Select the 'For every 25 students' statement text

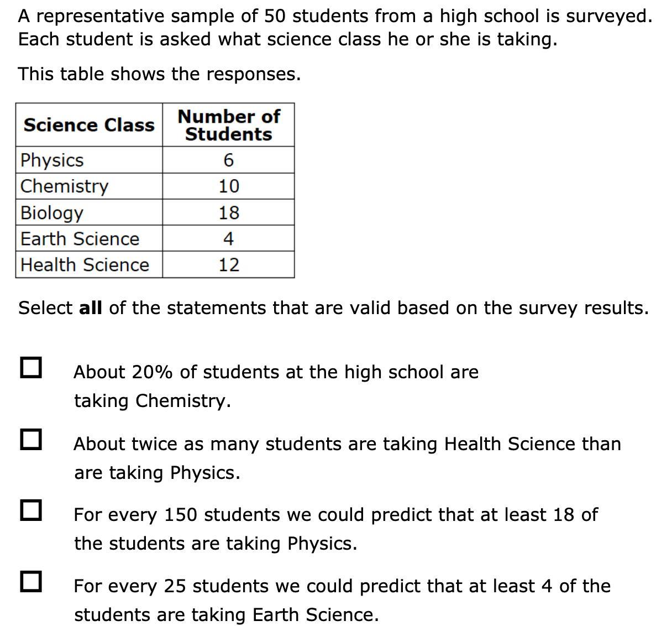342,600
